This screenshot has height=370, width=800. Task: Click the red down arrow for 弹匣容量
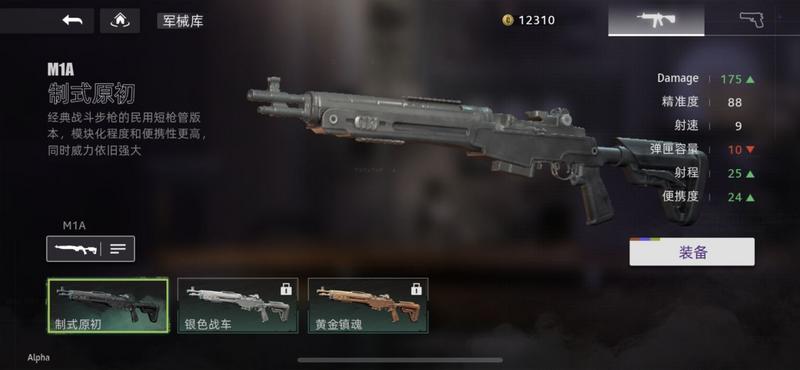[750, 150]
